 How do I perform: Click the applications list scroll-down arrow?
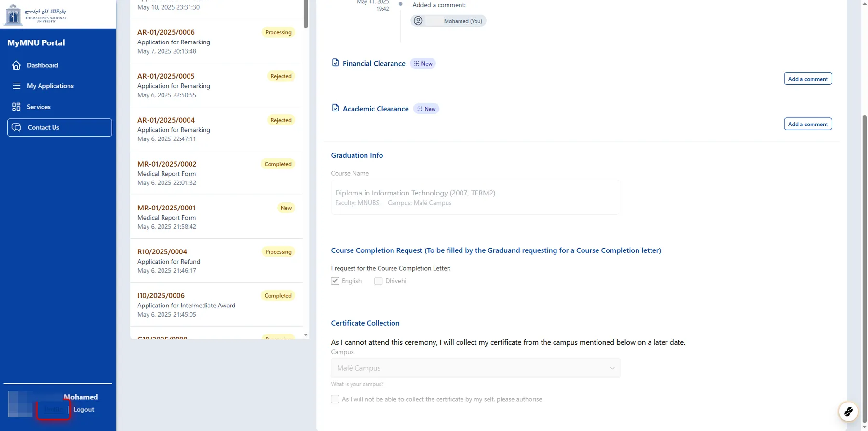coord(306,334)
